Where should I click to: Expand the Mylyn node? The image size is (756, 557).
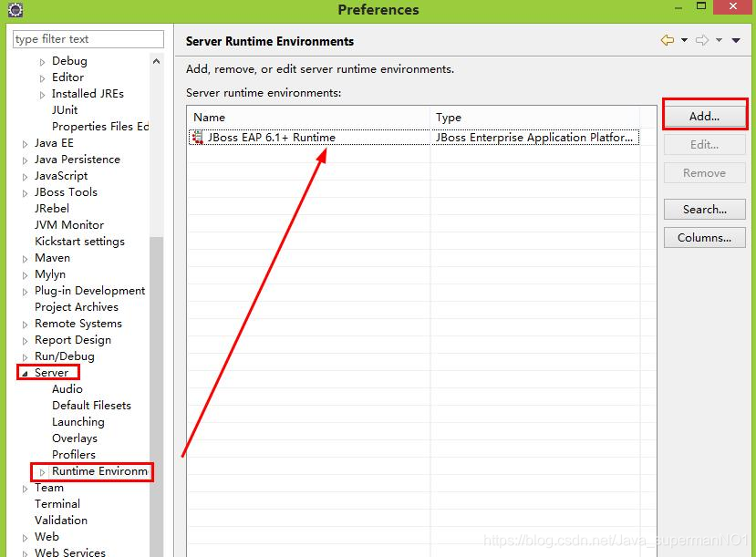25,275
